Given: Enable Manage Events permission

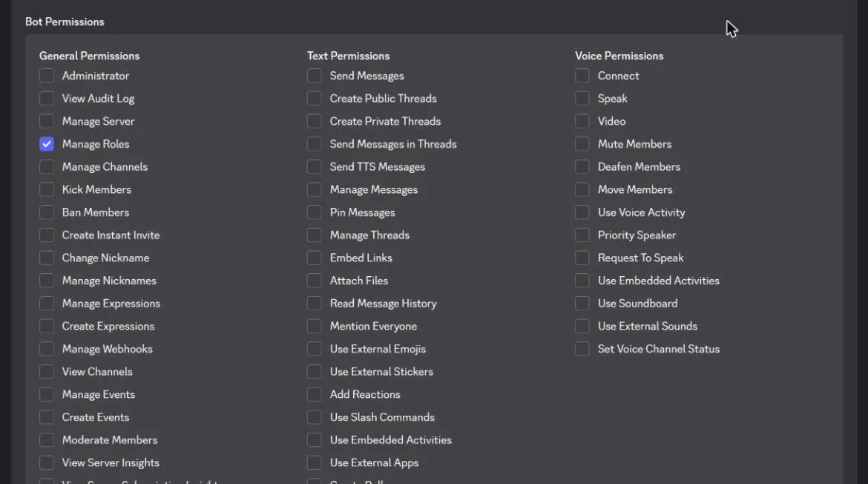Looking at the screenshot, I should coord(47,394).
